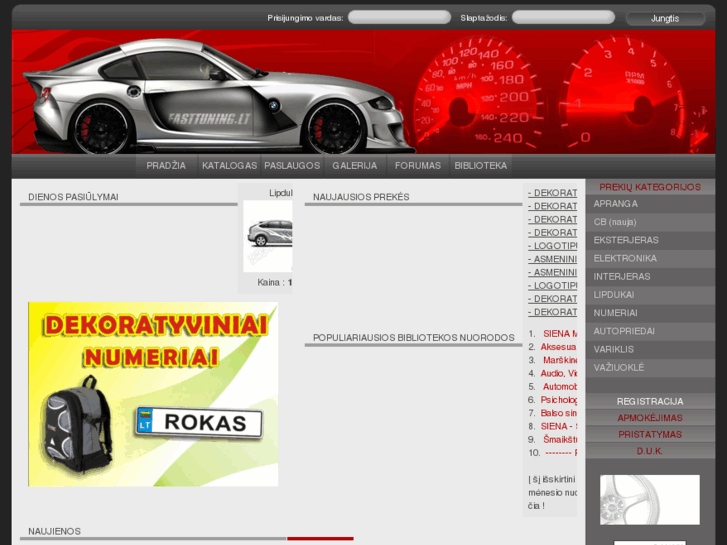Image resolution: width=727 pixels, height=545 pixels.
Task: Select the APRANGA category
Action: (650, 204)
